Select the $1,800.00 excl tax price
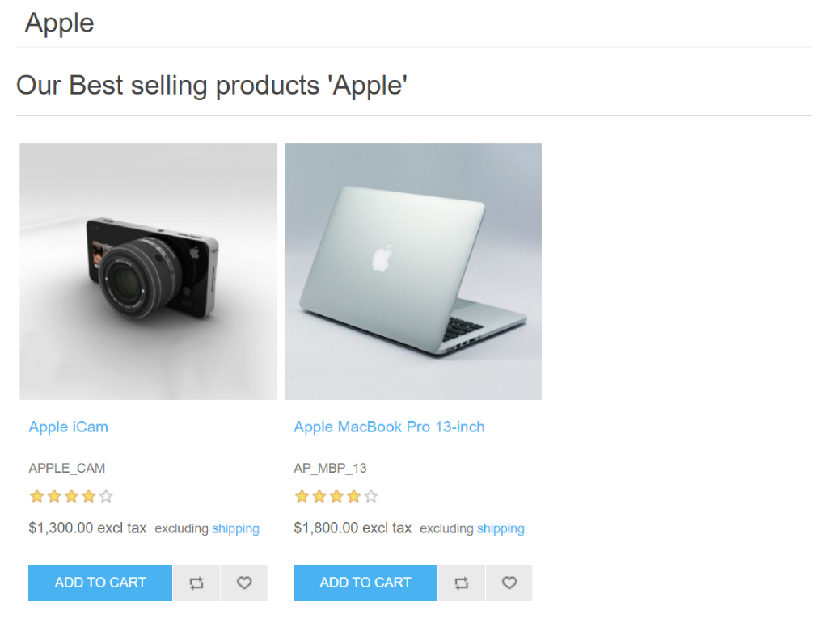 (353, 528)
